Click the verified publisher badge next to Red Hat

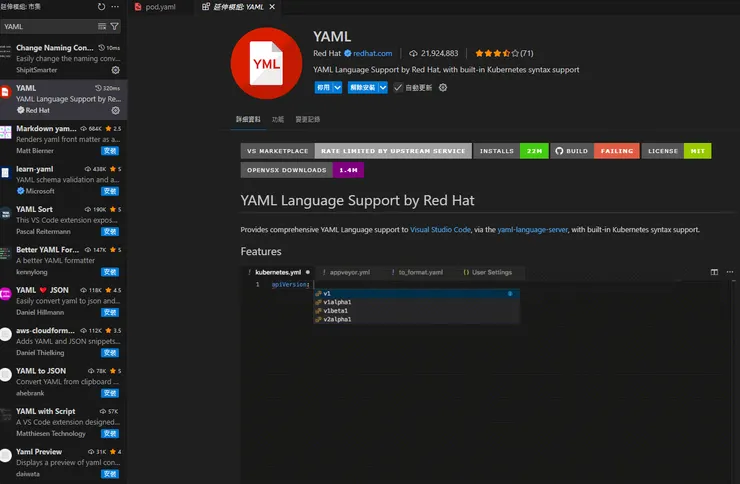coord(347,53)
